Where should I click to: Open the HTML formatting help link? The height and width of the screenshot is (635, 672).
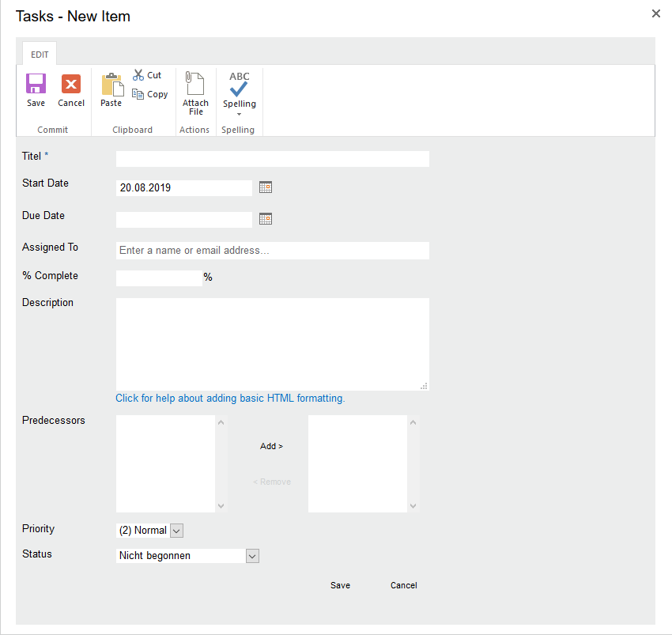(x=229, y=398)
